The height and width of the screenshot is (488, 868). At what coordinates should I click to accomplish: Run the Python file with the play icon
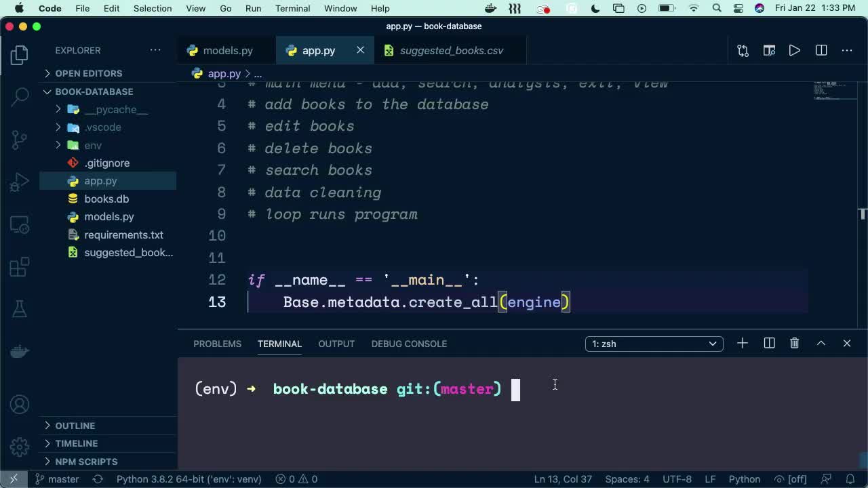click(794, 50)
